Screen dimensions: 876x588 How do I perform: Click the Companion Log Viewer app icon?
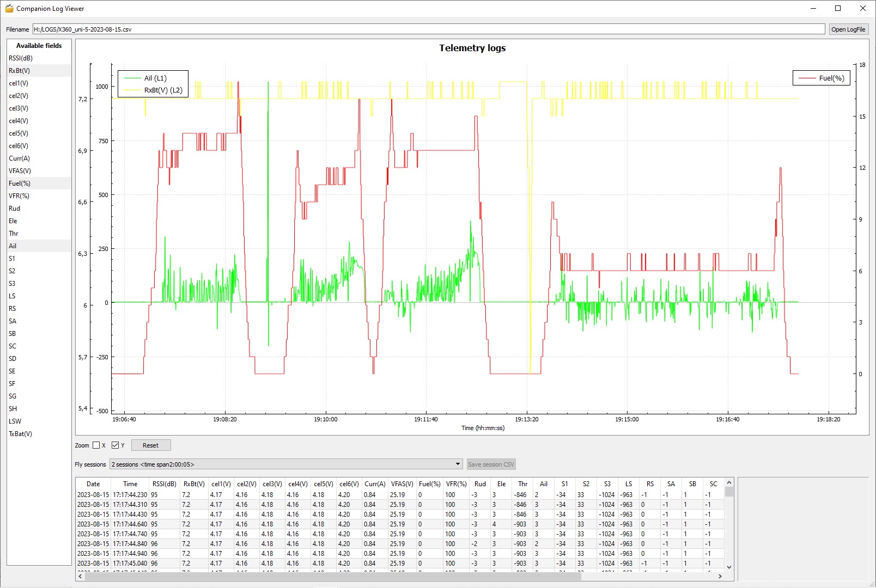tap(9, 8)
